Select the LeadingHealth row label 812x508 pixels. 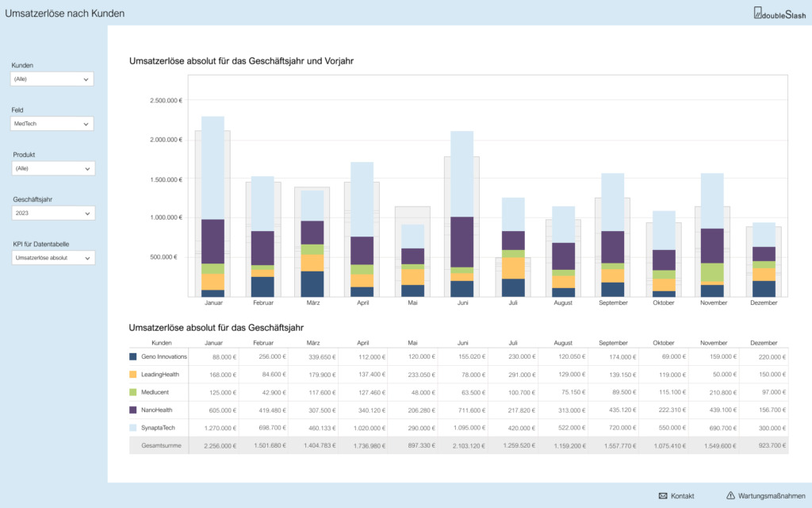pyautogui.click(x=160, y=375)
